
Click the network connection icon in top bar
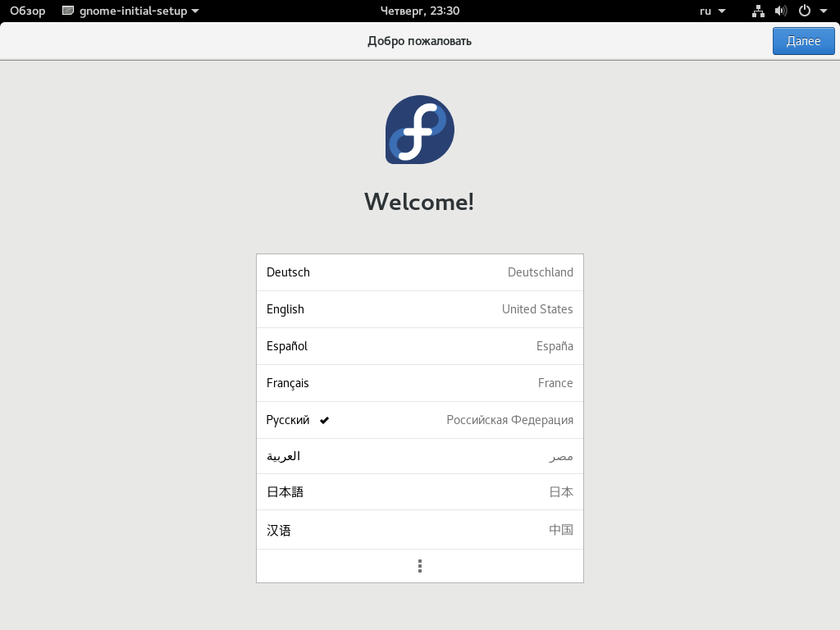(758, 11)
